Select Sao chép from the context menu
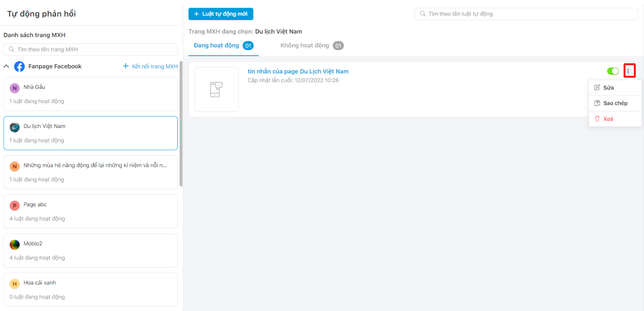This screenshot has height=311, width=644. (x=614, y=103)
